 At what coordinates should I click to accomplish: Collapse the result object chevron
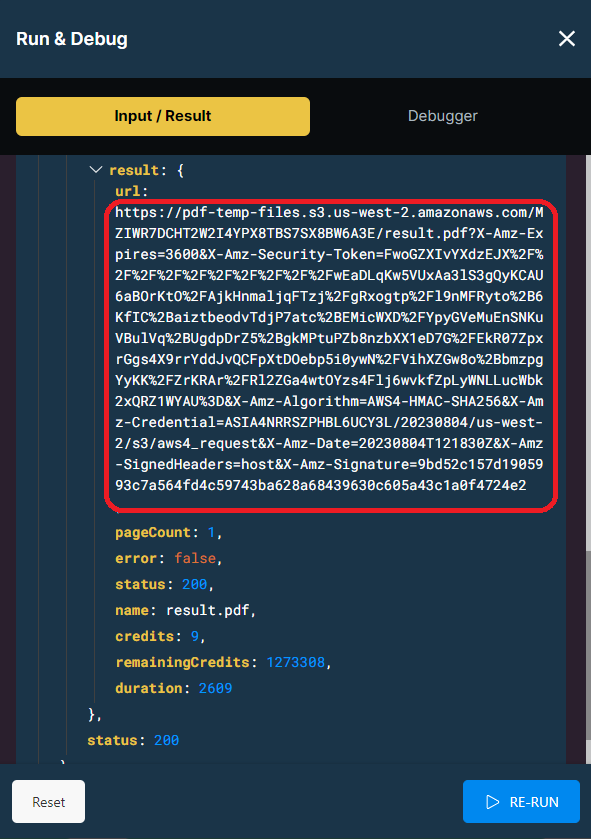(x=96, y=170)
